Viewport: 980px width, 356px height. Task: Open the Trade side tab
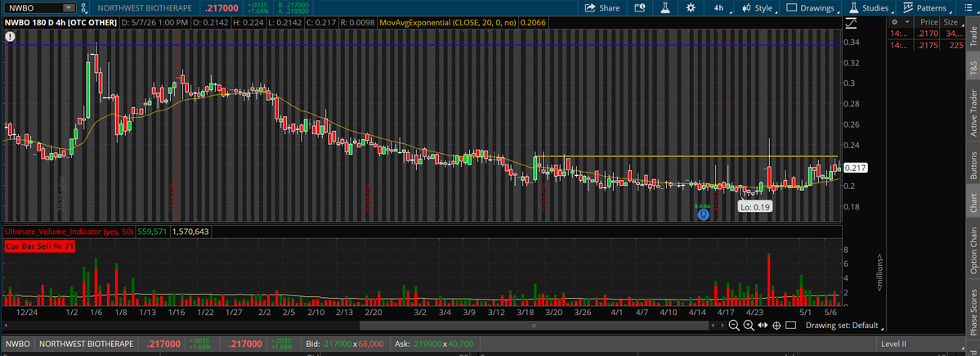click(x=973, y=38)
